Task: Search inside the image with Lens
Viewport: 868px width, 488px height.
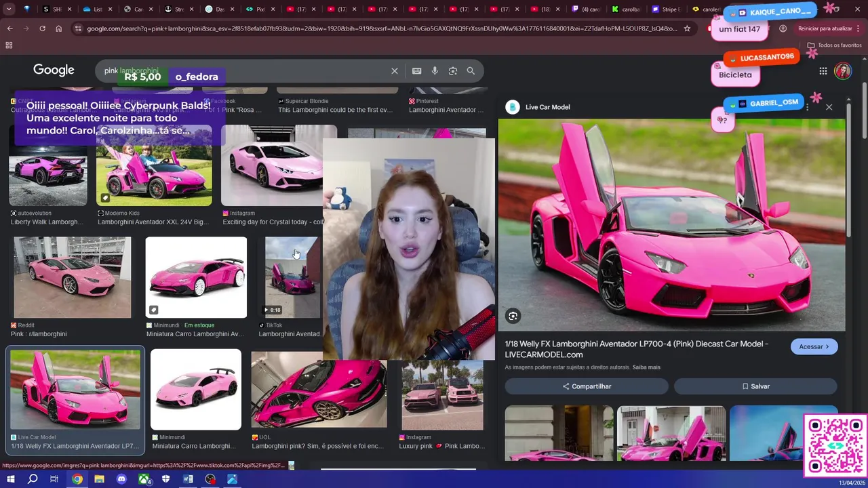Action: [513, 316]
